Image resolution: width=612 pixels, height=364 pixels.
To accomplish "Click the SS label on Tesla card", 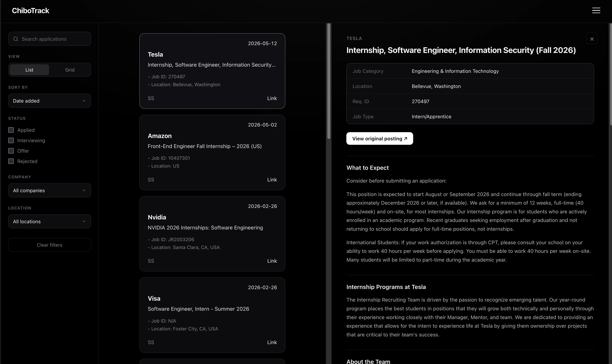I will point(151,98).
